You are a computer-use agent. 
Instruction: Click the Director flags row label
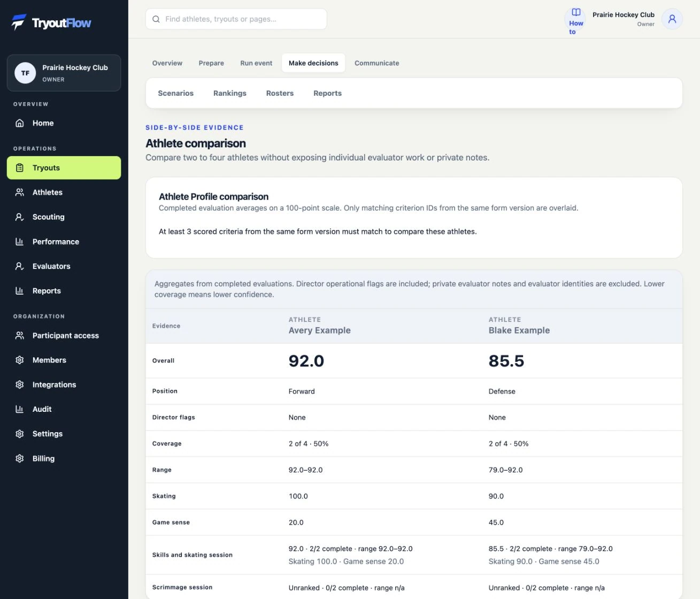pyautogui.click(x=173, y=417)
